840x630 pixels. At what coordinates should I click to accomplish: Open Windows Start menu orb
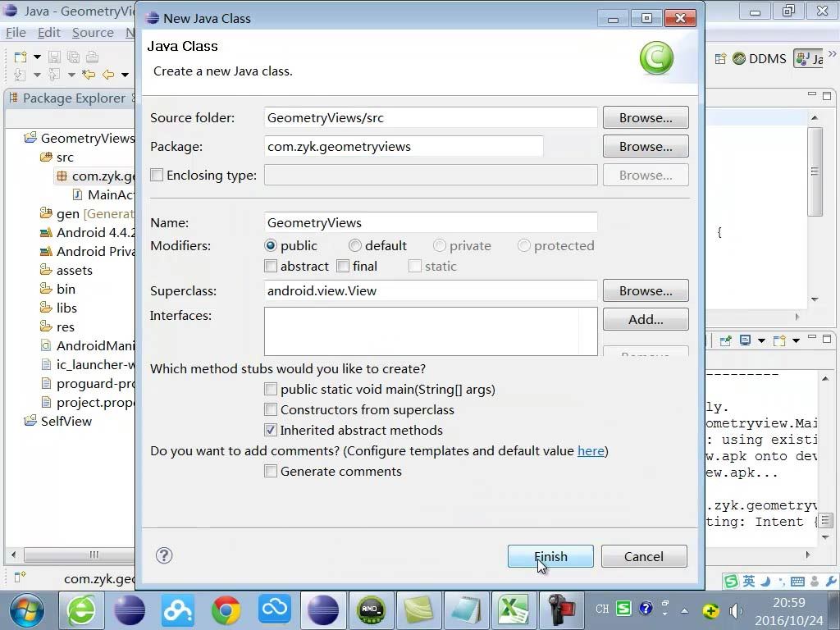point(27,610)
